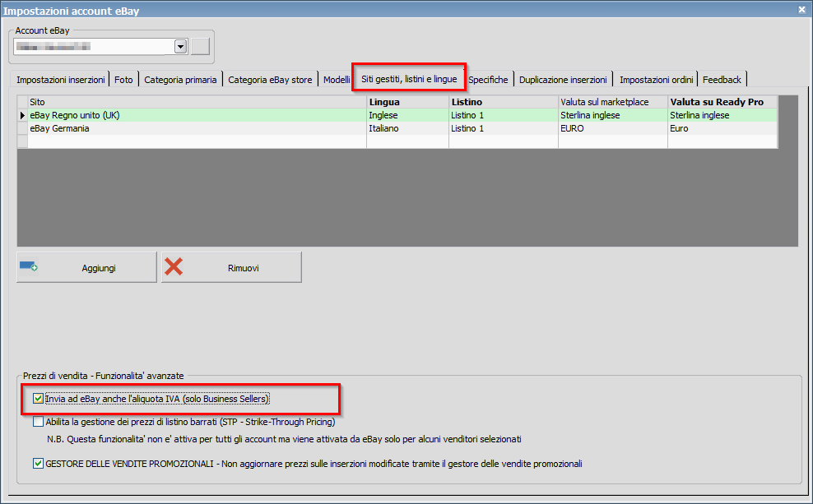Click the Sito column header
This screenshot has height=504, width=813.
[197, 102]
